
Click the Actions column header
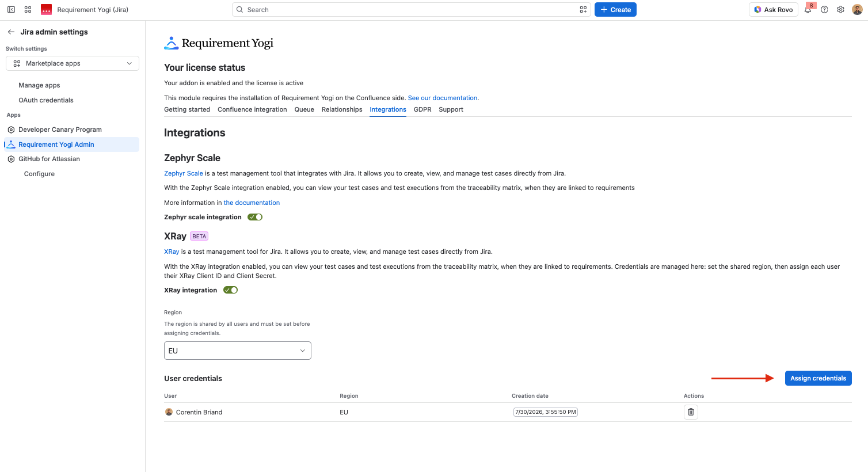pyautogui.click(x=694, y=396)
